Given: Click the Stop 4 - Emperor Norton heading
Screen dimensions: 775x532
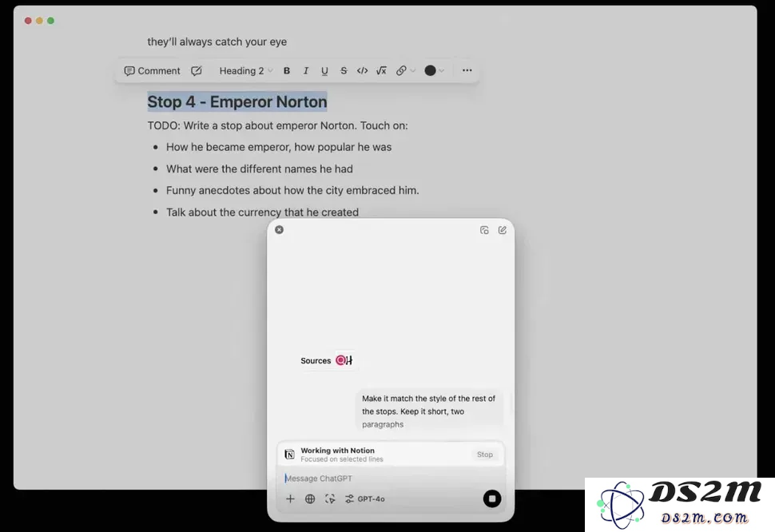Looking at the screenshot, I should (x=237, y=101).
